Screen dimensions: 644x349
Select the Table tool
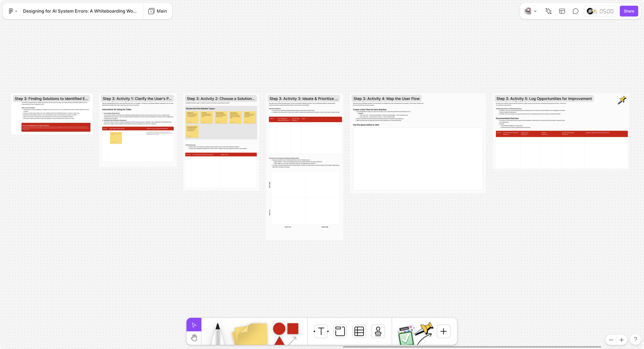point(359,331)
